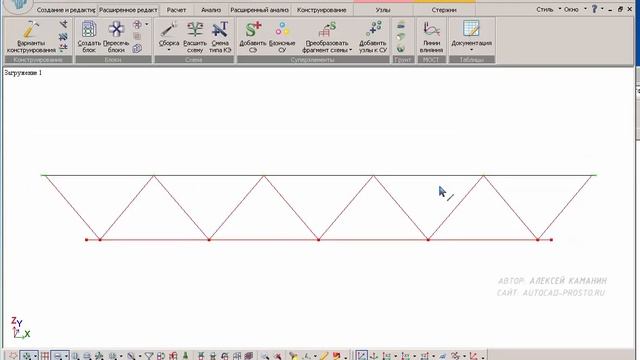Click the middle icon in the Грунт group

pos(401,37)
